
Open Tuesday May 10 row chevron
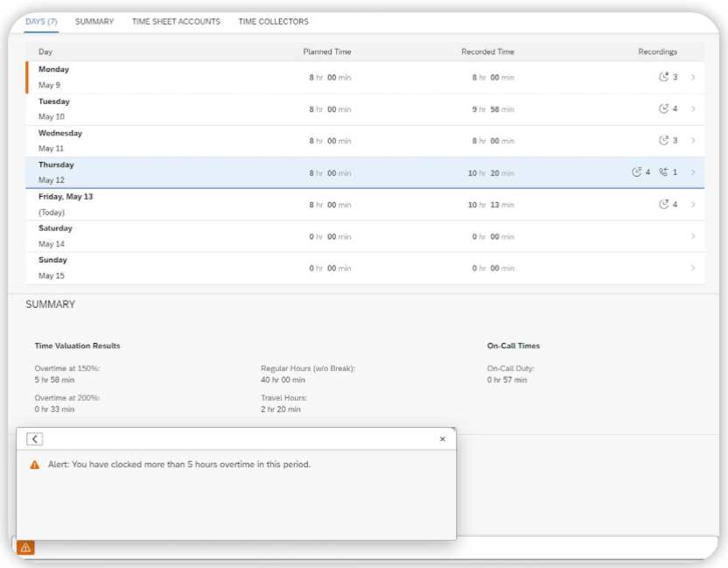(x=693, y=109)
